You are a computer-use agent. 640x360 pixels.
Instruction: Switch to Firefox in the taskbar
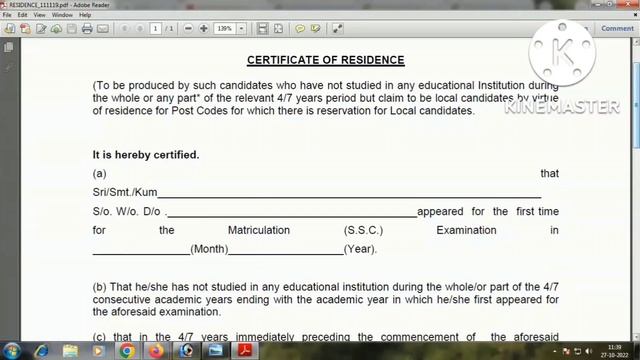(156, 351)
